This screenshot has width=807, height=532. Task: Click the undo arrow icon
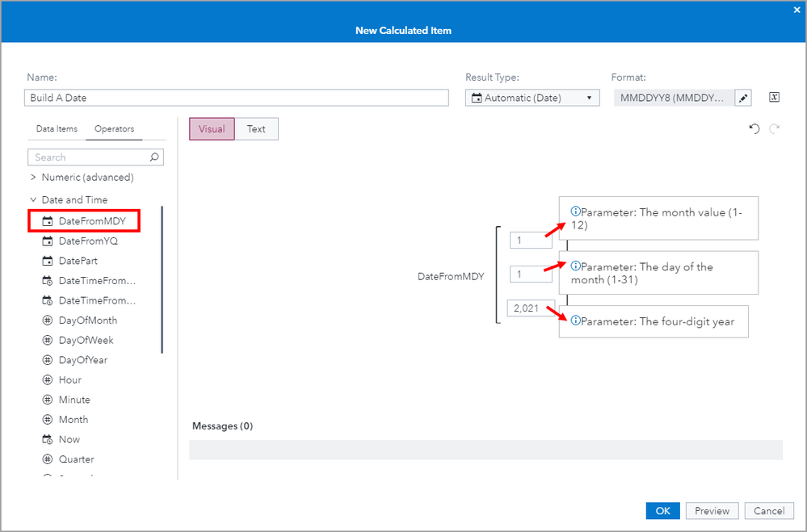click(x=754, y=129)
